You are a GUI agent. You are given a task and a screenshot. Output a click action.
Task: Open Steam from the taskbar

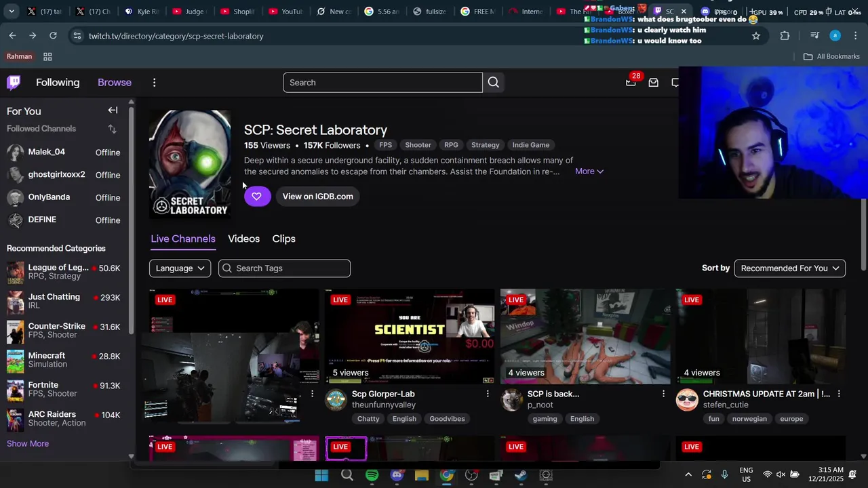(521, 475)
